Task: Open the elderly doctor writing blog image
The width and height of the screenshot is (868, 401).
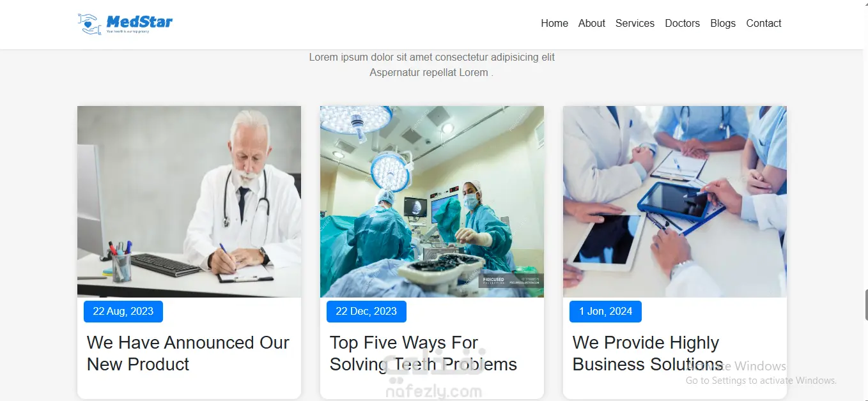Action: tap(189, 202)
